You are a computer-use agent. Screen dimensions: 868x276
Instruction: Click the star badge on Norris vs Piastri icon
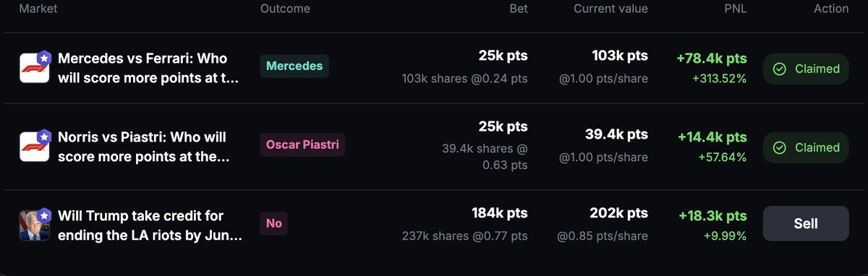[x=45, y=135]
